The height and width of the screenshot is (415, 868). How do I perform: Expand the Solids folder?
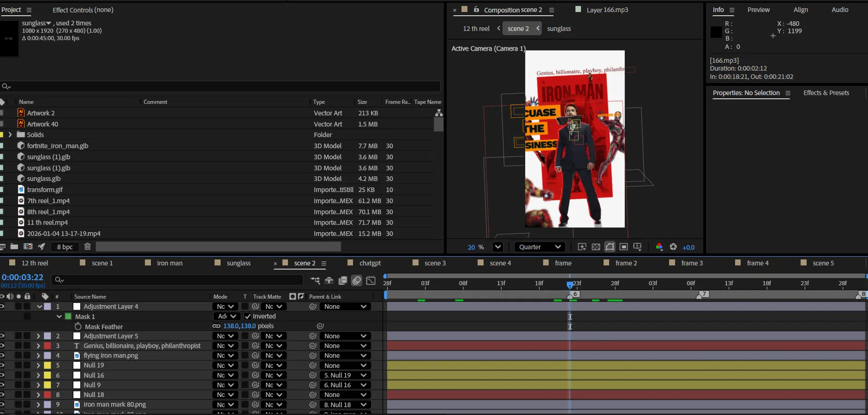tap(10, 135)
